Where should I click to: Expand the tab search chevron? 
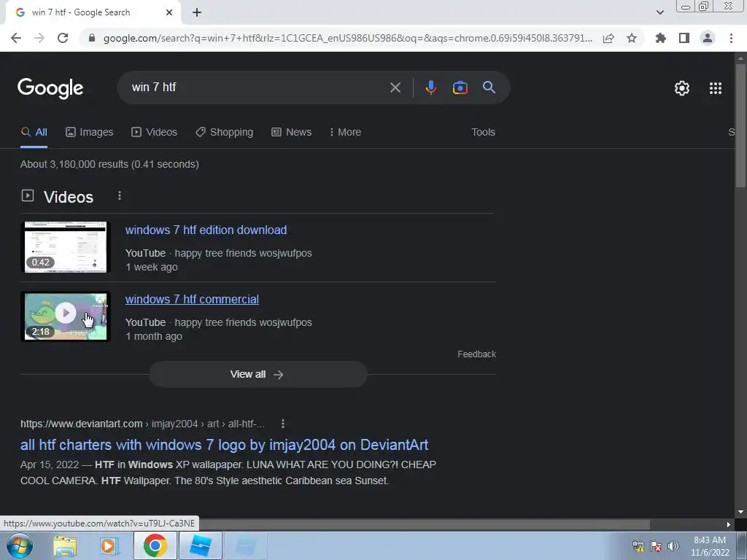[659, 12]
